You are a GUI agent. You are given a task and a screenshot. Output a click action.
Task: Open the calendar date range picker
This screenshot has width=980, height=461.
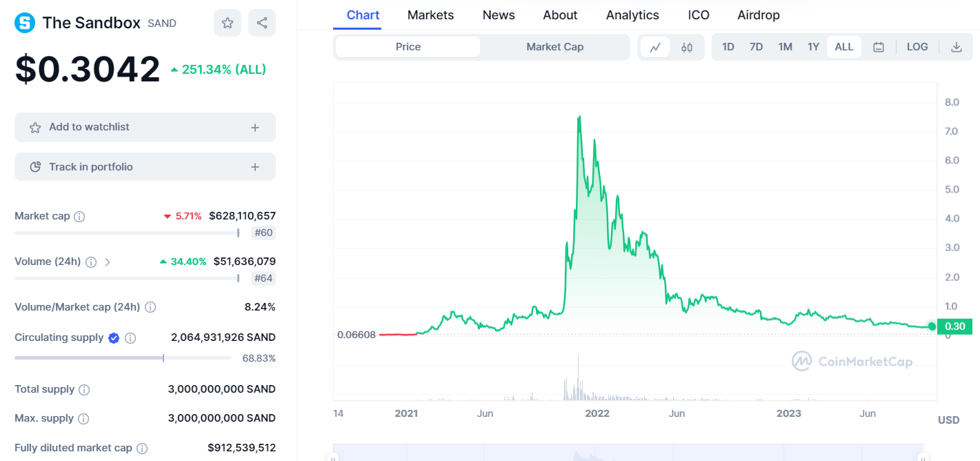click(x=879, y=47)
